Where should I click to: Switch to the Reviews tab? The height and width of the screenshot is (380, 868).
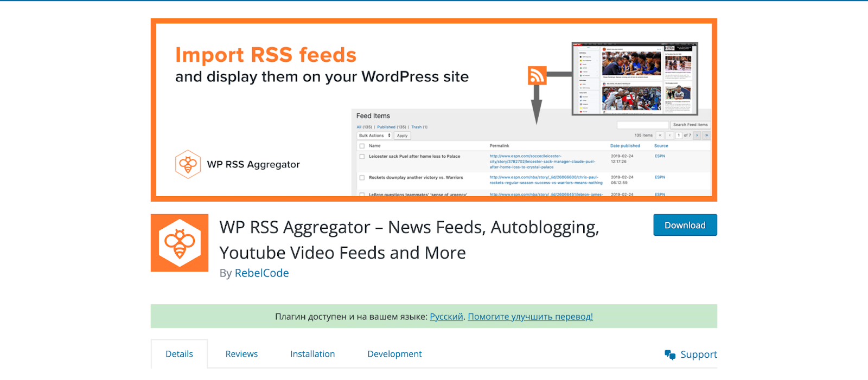point(241,354)
